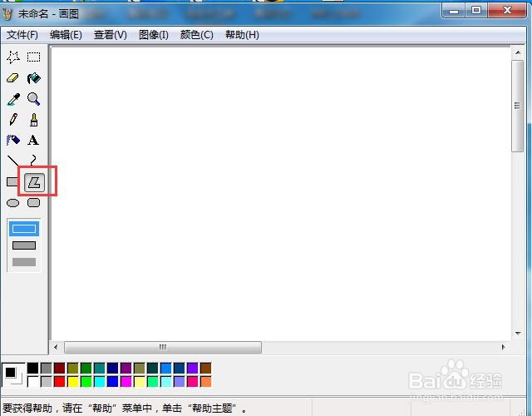This screenshot has width=532, height=416.
Task: Activate the Pick Color eyedropper tool
Action: pyautogui.click(x=13, y=99)
